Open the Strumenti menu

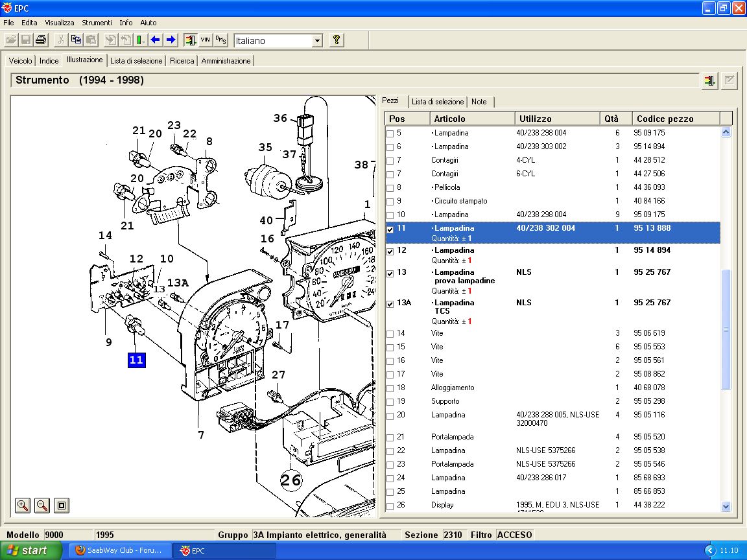[97, 23]
